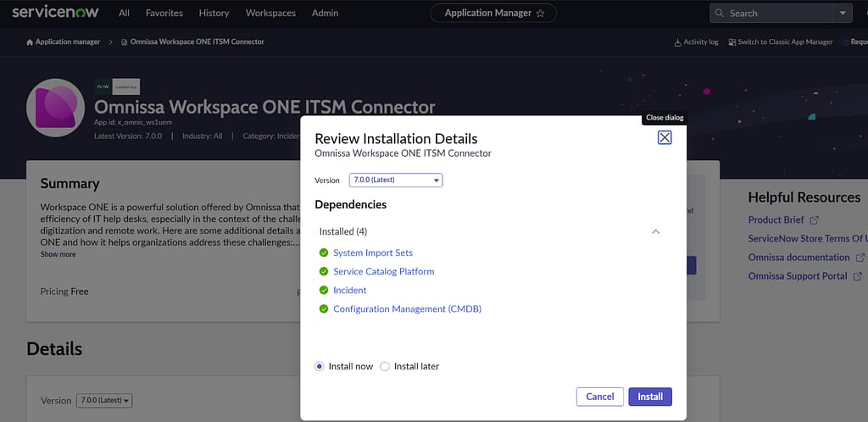
Task: Favorite Application Manager with the star icon
Action: pyautogui.click(x=540, y=14)
